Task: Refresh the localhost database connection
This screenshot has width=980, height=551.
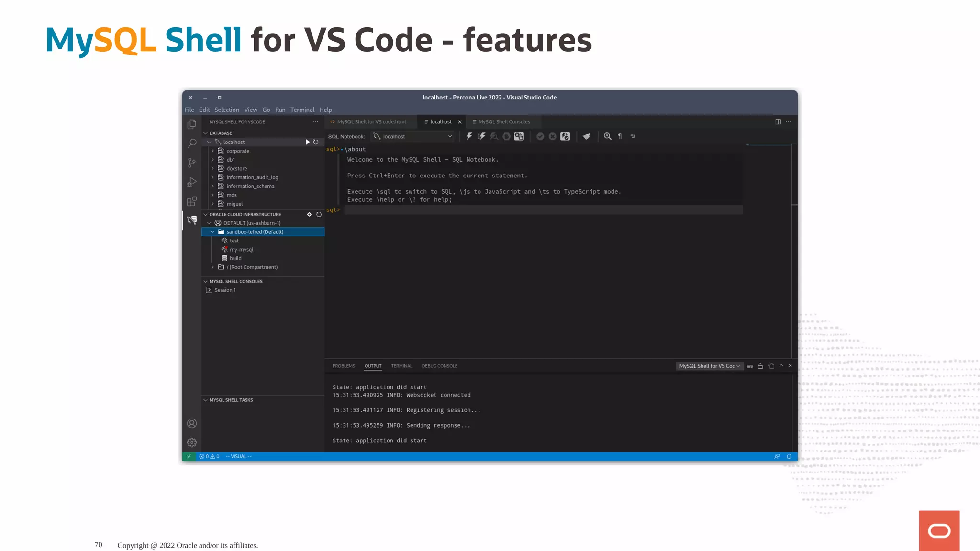Action: [x=316, y=142]
